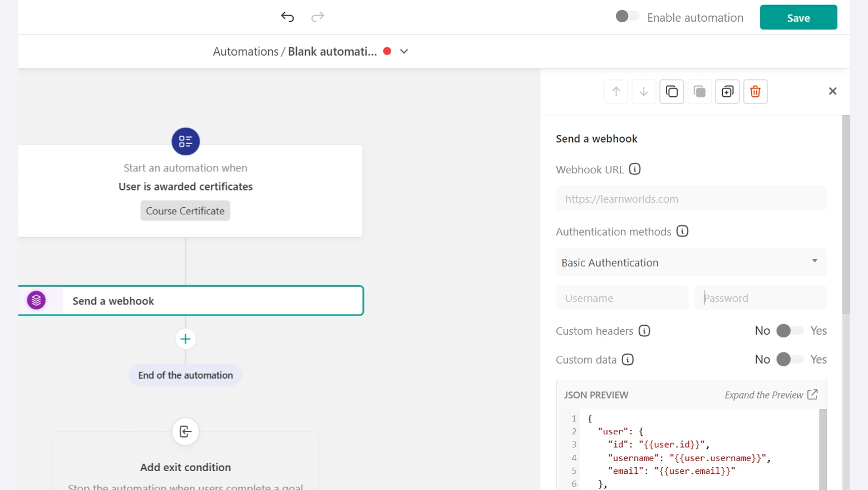Click the End of the automation label
Image resolution: width=868 pixels, height=490 pixels.
pos(186,375)
